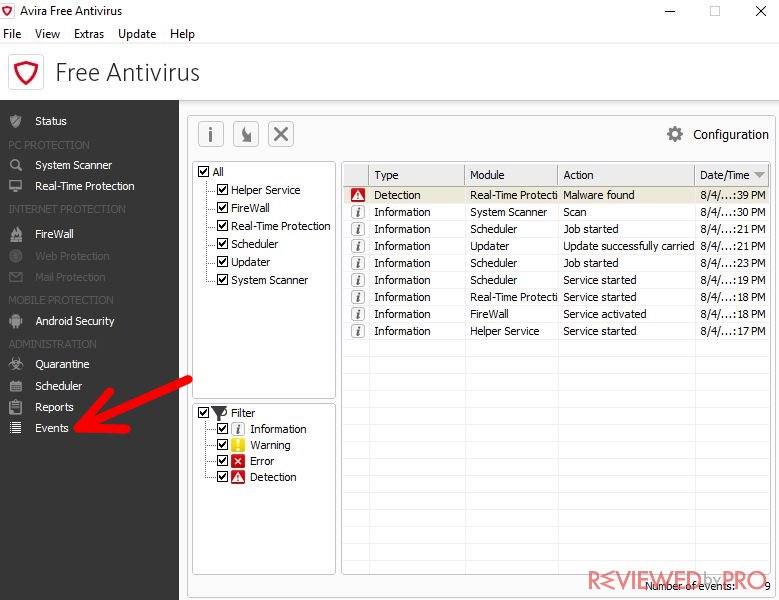Image resolution: width=779 pixels, height=600 pixels.
Task: Click red Detection triangle icon in filter list
Action: tap(238, 477)
